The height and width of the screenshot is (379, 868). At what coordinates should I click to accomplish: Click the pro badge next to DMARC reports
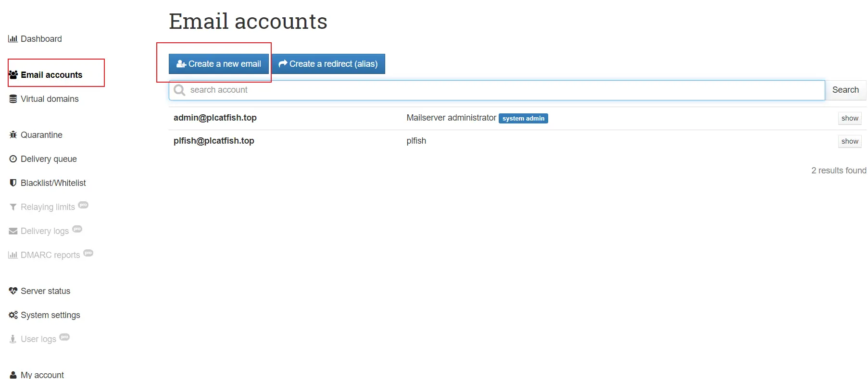tap(88, 253)
